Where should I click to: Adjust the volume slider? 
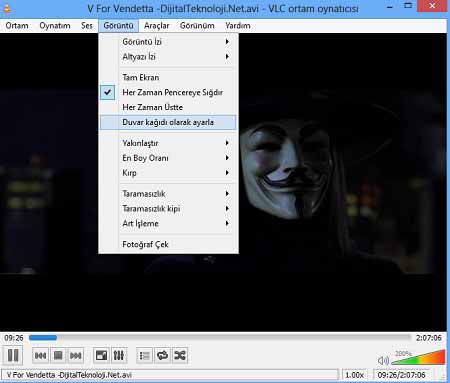[418, 357]
